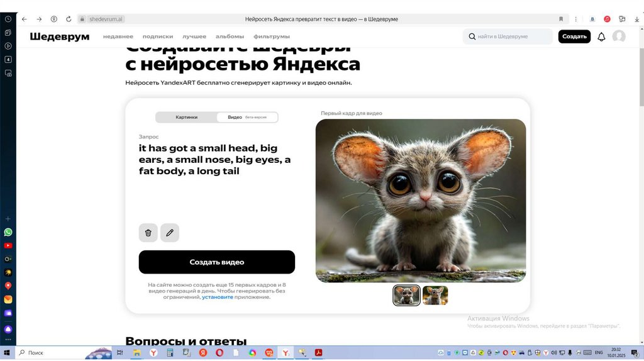Click the Создать button in header
This screenshot has width=644, height=361.
point(574,36)
